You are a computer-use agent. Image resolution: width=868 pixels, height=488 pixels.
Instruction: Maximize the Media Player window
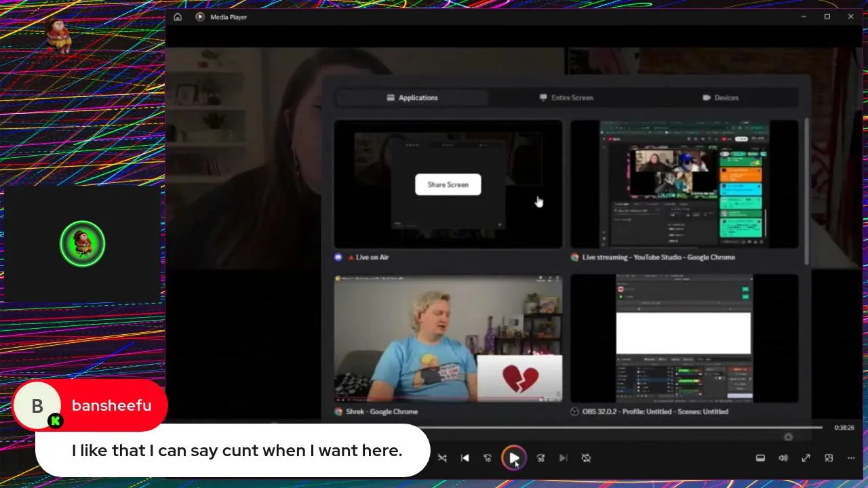click(x=827, y=17)
